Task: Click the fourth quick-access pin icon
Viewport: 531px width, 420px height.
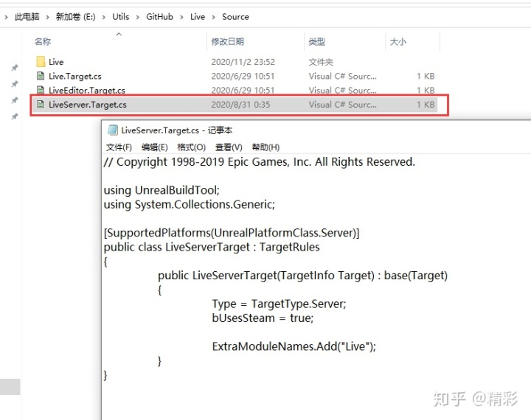Action: point(15,116)
